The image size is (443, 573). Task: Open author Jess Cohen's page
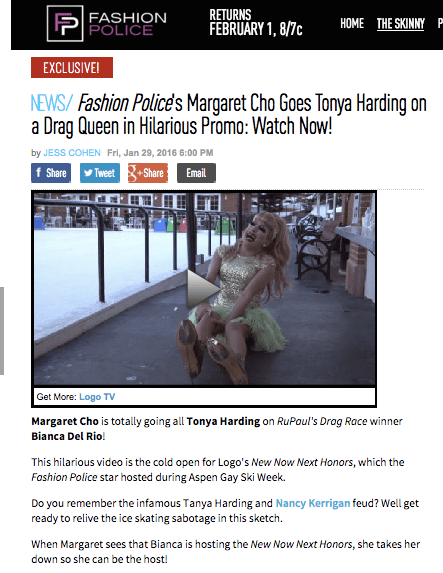pos(72,153)
